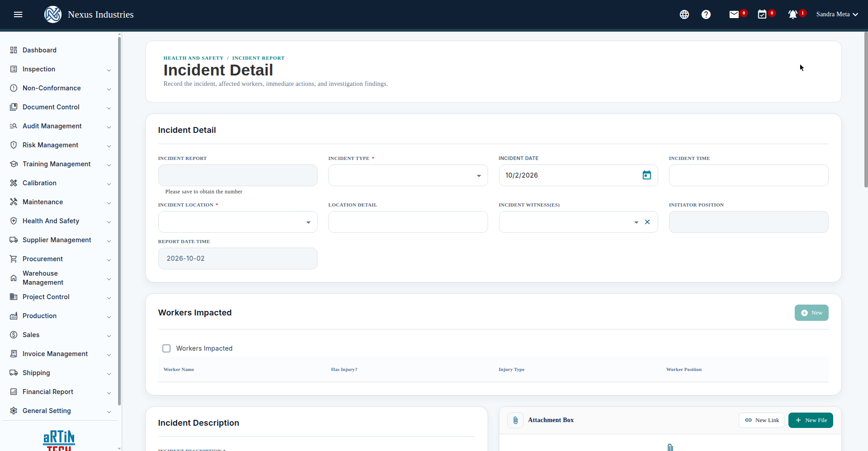Focus the Location Detail input field

408,222
